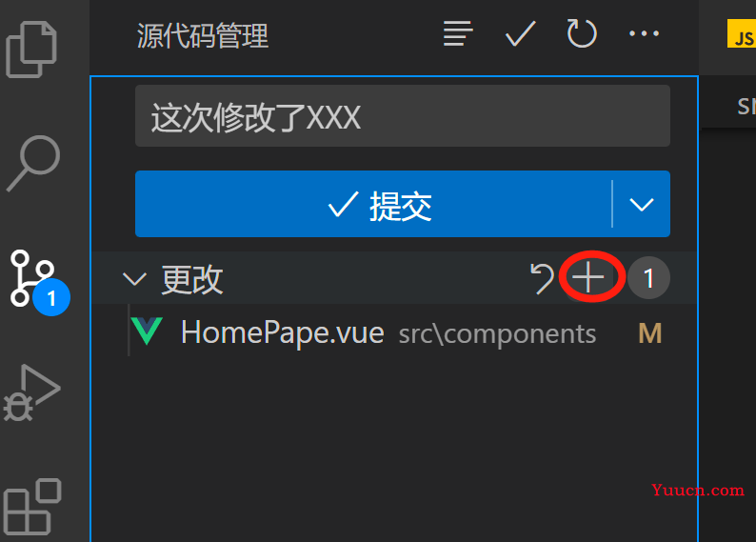756x542 pixels.
Task: Open the more actions ellipsis menu
Action: [644, 33]
